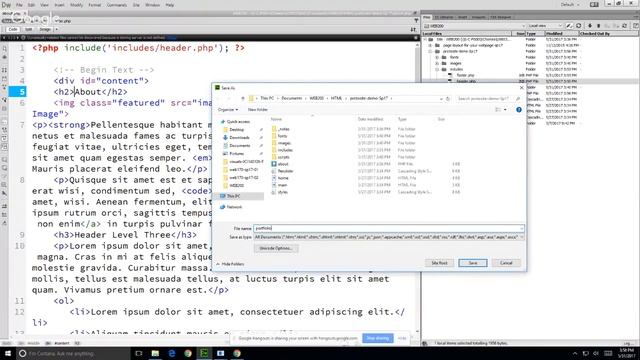Open the WEB200 site dropdown in Files panel
This screenshot has width=640, height=360.
[476, 26]
